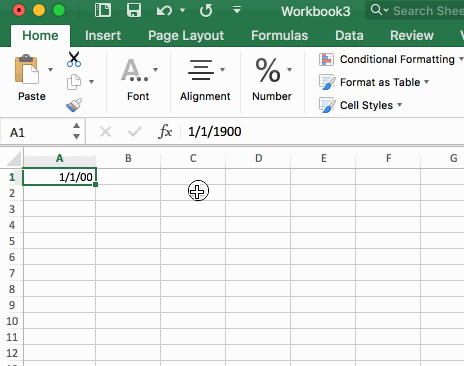The width and height of the screenshot is (464, 366).
Task: Click the magnifying glass search icon
Action: click(x=376, y=10)
